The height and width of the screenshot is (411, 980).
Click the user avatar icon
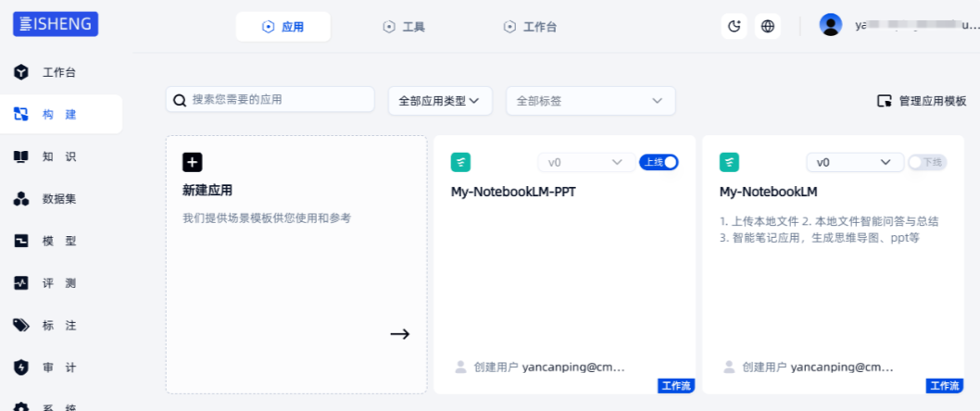tap(831, 25)
